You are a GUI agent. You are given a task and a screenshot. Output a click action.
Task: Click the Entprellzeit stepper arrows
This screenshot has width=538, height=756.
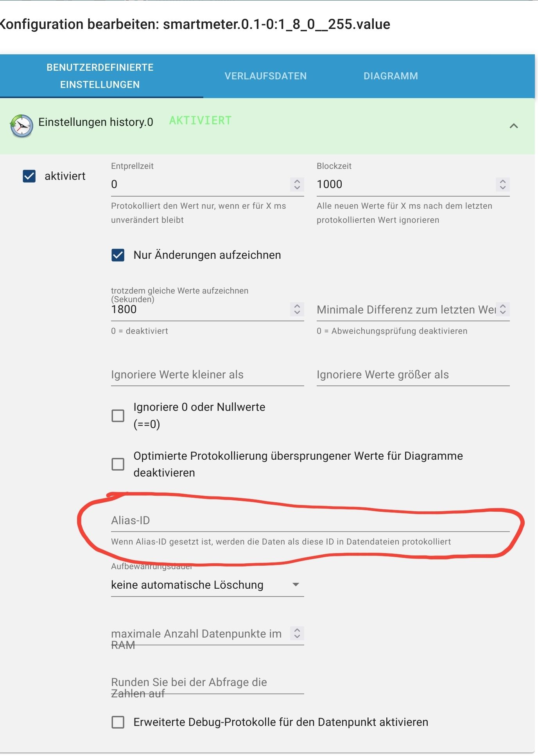click(297, 185)
